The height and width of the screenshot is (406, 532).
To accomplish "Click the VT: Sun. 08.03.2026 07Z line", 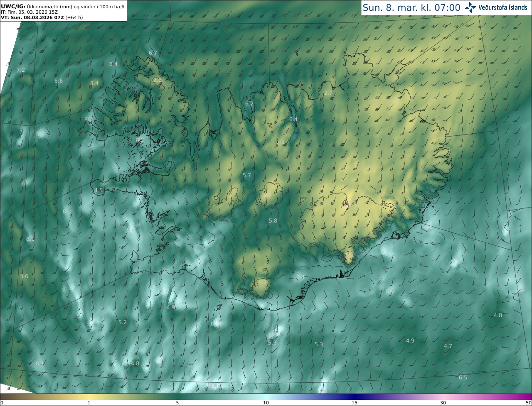I will (x=42, y=17).
